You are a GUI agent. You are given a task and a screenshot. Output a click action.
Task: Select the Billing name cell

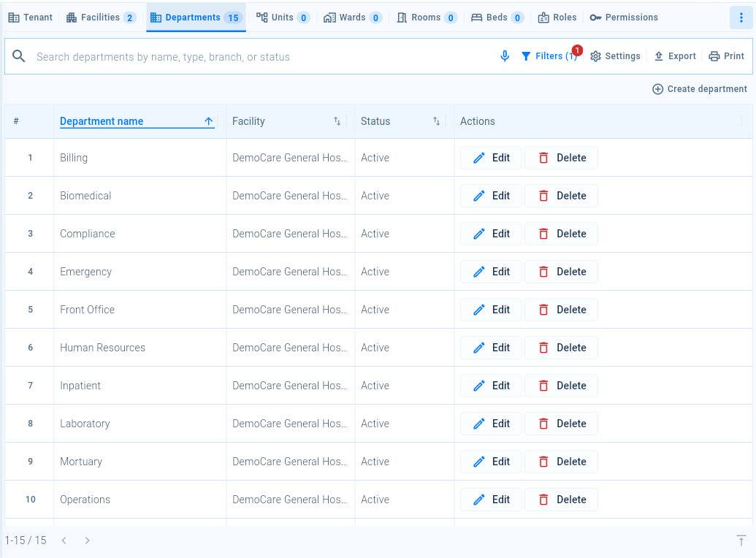coord(140,158)
